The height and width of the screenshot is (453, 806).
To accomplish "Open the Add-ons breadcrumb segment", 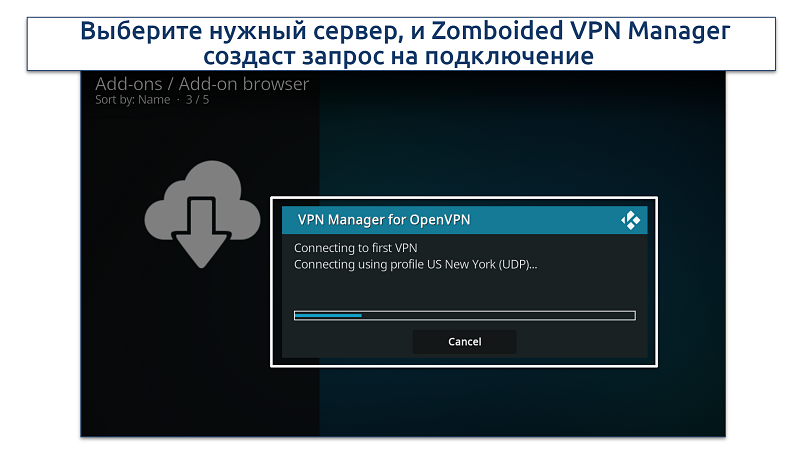I will click(129, 84).
